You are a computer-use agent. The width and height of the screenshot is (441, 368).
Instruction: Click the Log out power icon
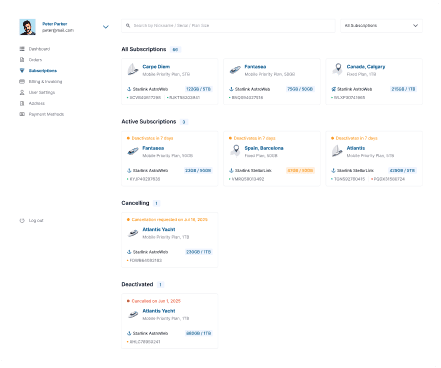[22, 220]
